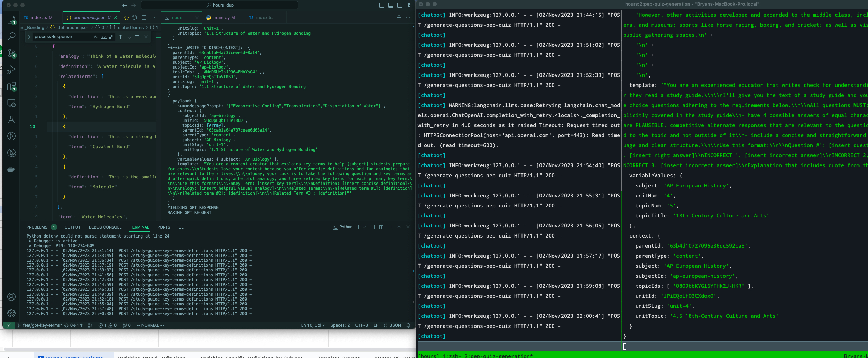
Task: Open Source Control view in activity bar
Action: pos(11,53)
